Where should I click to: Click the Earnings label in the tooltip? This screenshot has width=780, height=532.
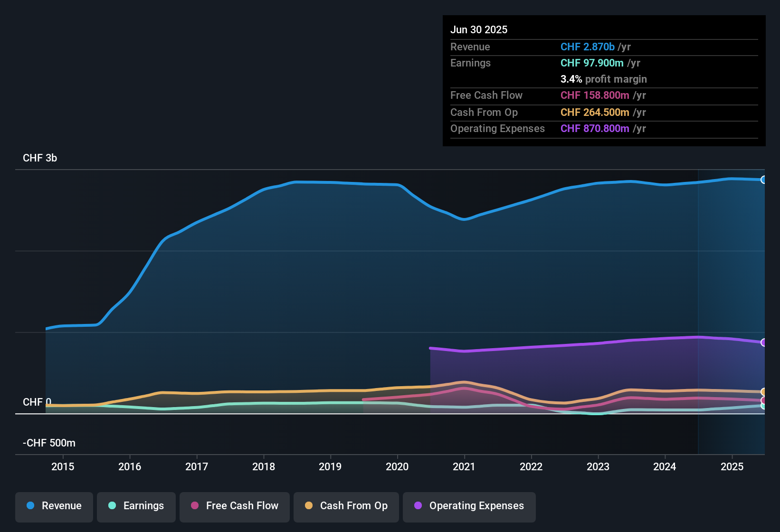tap(471, 63)
